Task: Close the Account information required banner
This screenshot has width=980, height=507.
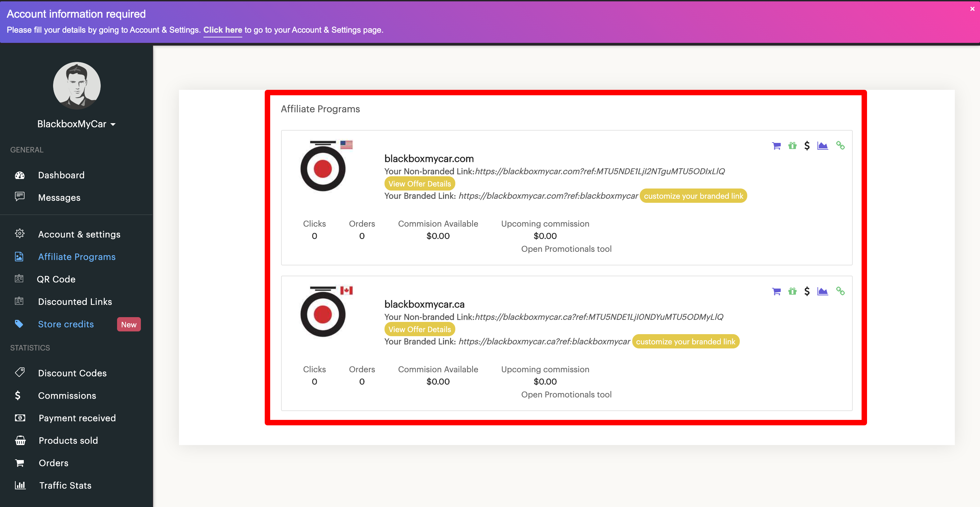Action: pyautogui.click(x=973, y=9)
